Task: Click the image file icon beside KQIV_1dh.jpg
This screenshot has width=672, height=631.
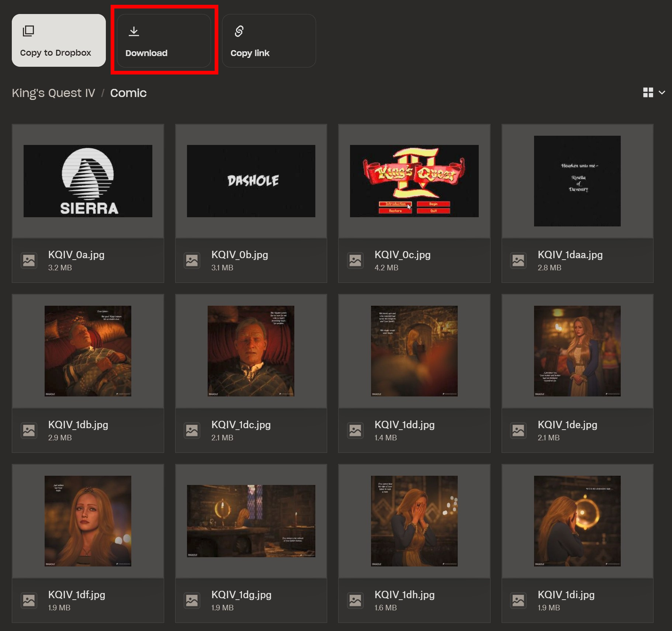Action: tap(356, 601)
